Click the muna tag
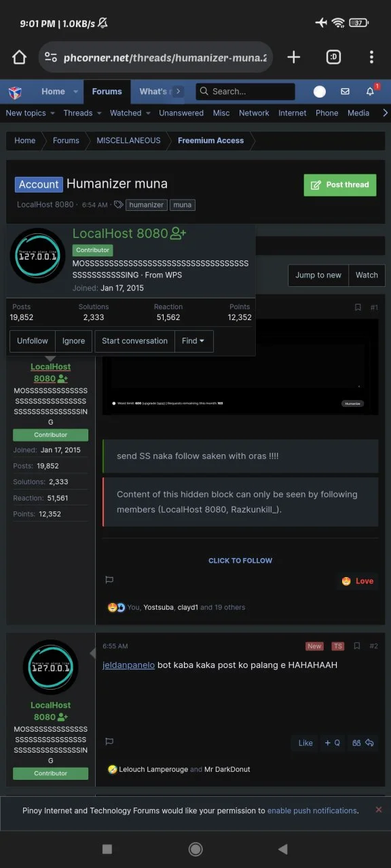Screen dimensions: 391x868 click(182, 205)
